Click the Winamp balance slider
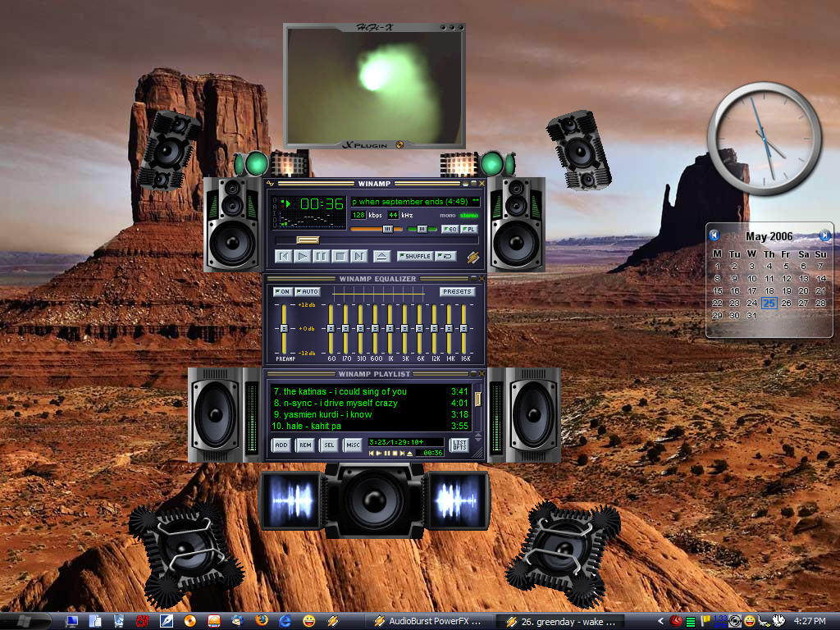 (x=422, y=230)
